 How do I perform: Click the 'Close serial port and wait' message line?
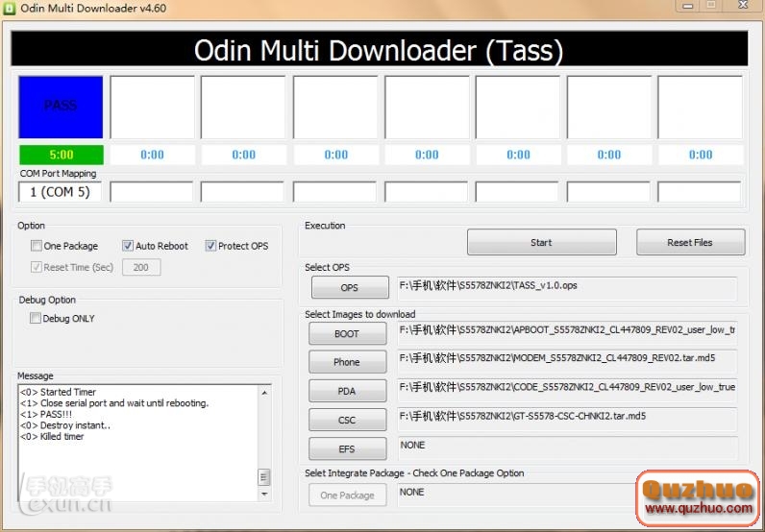pos(114,403)
